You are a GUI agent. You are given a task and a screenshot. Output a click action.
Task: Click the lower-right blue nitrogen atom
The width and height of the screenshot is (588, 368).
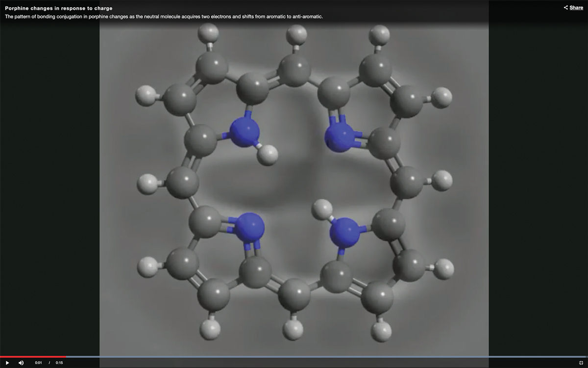[344, 233]
